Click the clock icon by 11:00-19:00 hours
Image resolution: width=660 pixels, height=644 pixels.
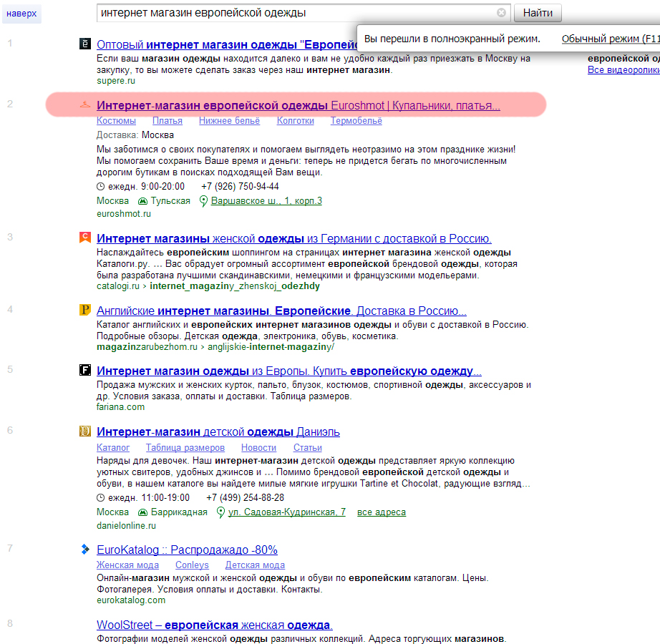[x=101, y=497]
